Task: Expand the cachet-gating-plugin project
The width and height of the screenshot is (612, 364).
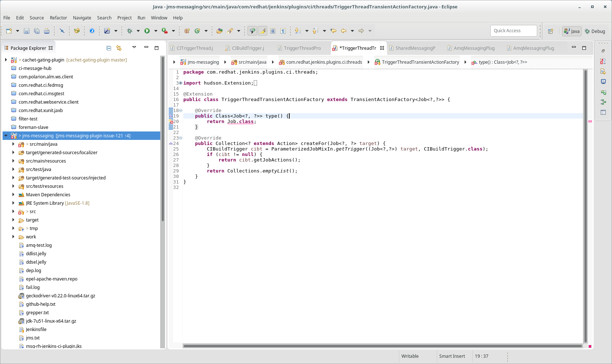Action: 6,60
